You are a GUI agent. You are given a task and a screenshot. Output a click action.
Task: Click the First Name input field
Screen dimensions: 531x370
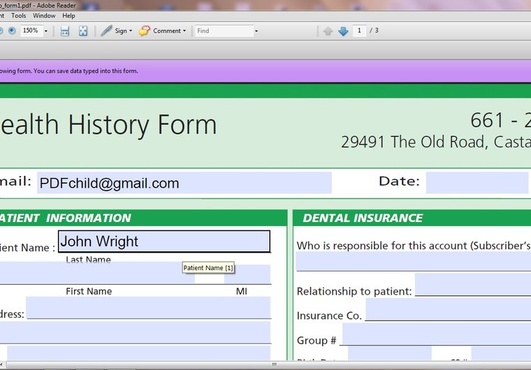(x=97, y=274)
